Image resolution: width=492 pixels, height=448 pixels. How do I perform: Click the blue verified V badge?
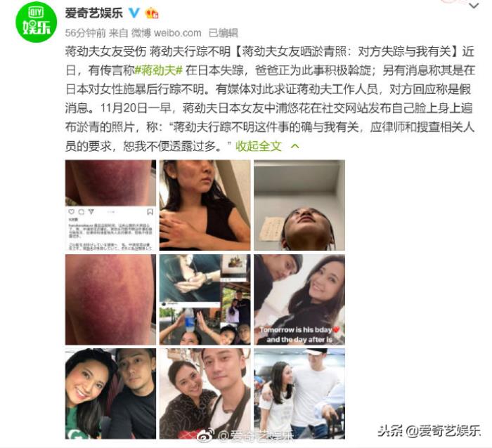pyautogui.click(x=134, y=13)
